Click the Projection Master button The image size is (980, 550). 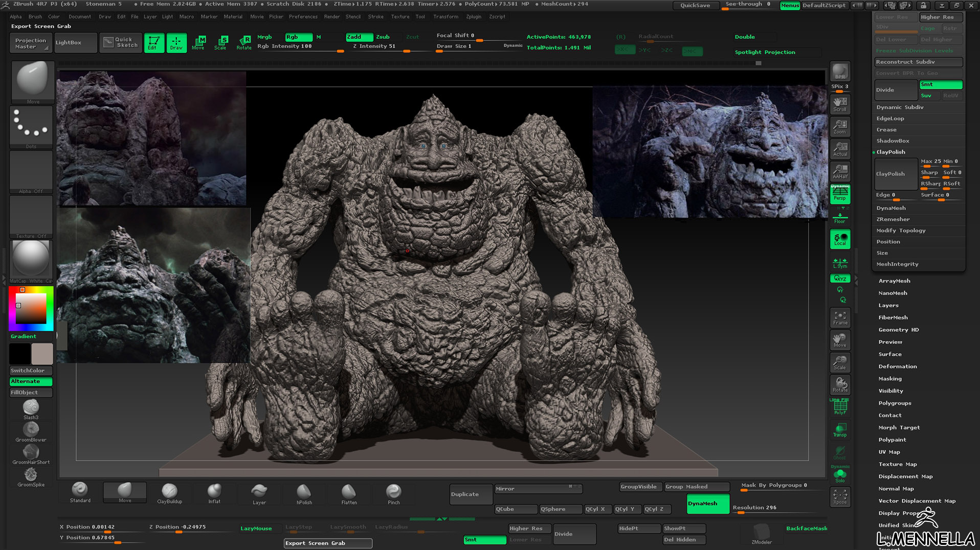point(30,43)
